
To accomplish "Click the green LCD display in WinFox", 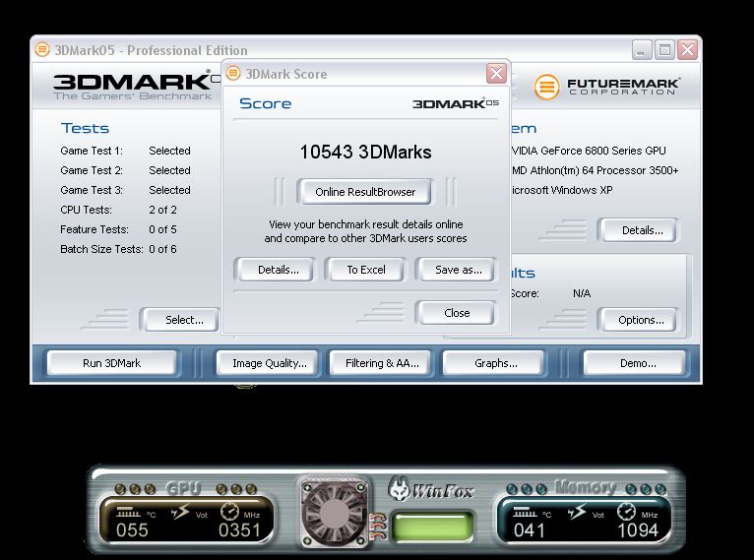I will pyautogui.click(x=431, y=527).
